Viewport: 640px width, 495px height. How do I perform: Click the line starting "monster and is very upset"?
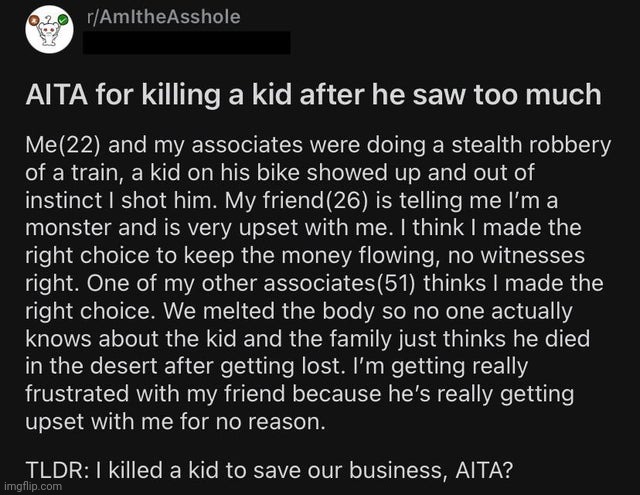(x=303, y=228)
